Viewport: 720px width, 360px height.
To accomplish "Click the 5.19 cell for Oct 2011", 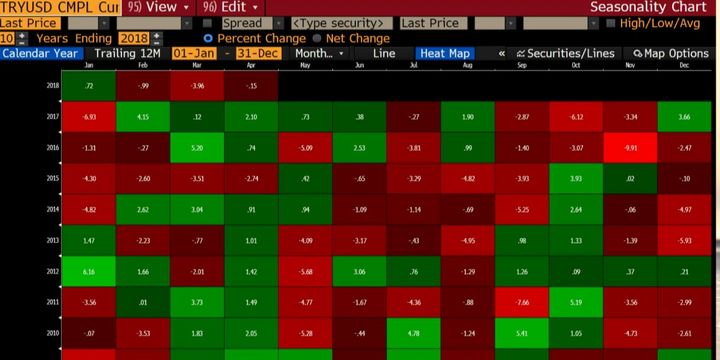I will pyautogui.click(x=576, y=302).
